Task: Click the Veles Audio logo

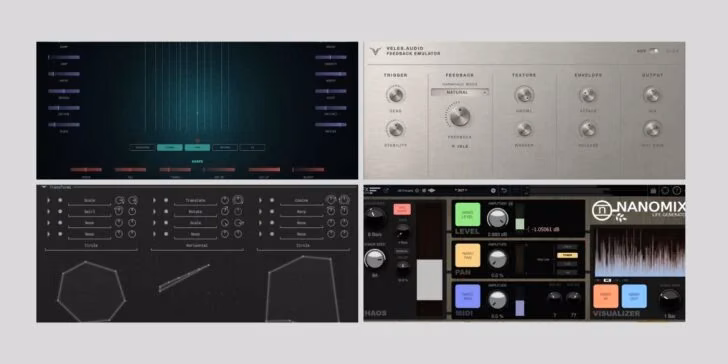Action: pos(376,51)
